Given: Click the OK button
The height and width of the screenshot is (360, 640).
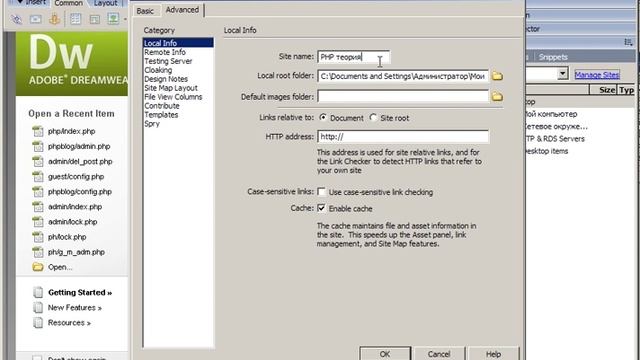Looking at the screenshot, I should (x=385, y=354).
